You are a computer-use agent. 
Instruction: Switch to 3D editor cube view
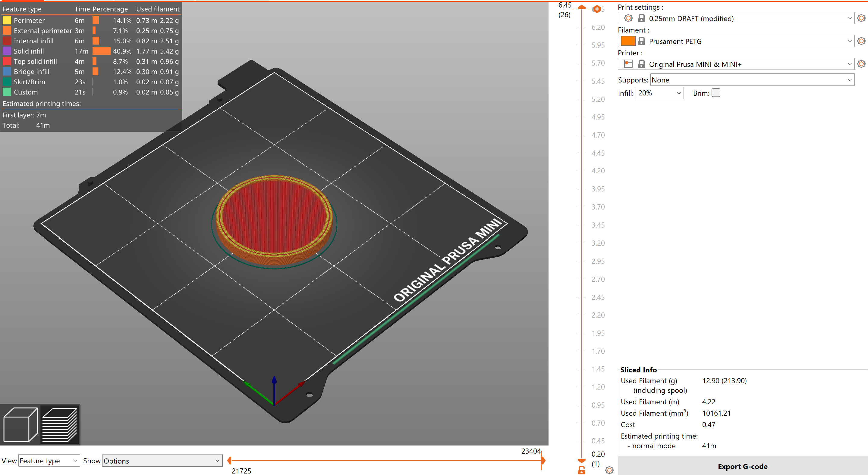coord(20,424)
